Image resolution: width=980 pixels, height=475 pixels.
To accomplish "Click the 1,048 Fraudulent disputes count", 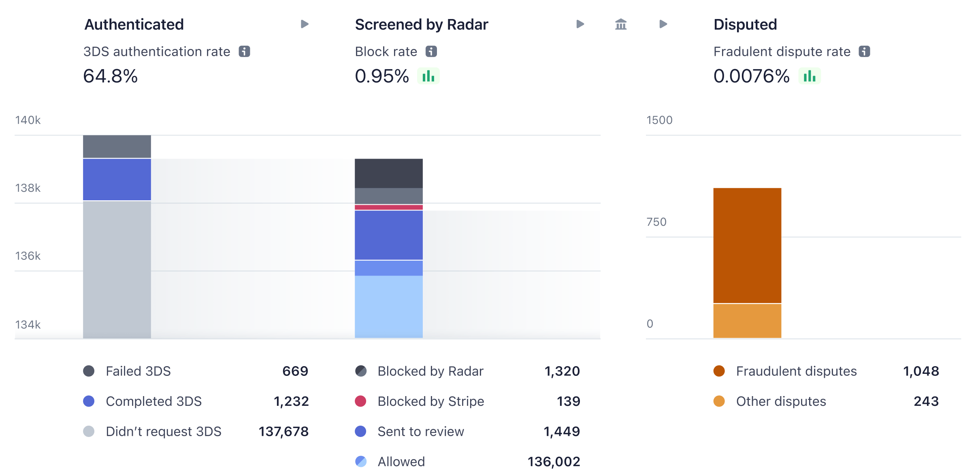I will coord(921,371).
